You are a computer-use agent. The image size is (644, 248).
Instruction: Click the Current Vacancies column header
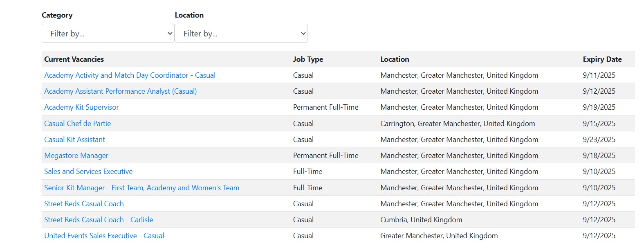click(x=74, y=59)
